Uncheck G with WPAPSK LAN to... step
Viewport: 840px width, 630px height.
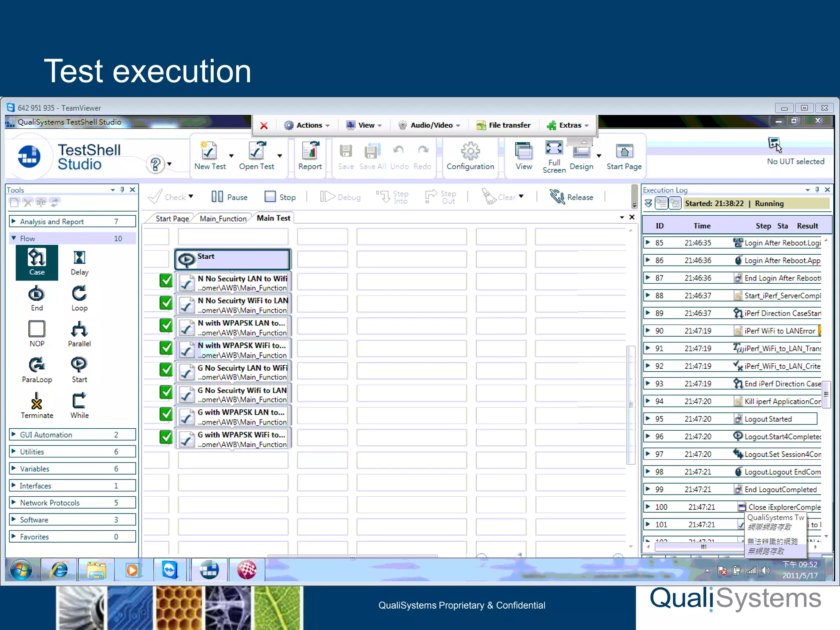(x=166, y=414)
